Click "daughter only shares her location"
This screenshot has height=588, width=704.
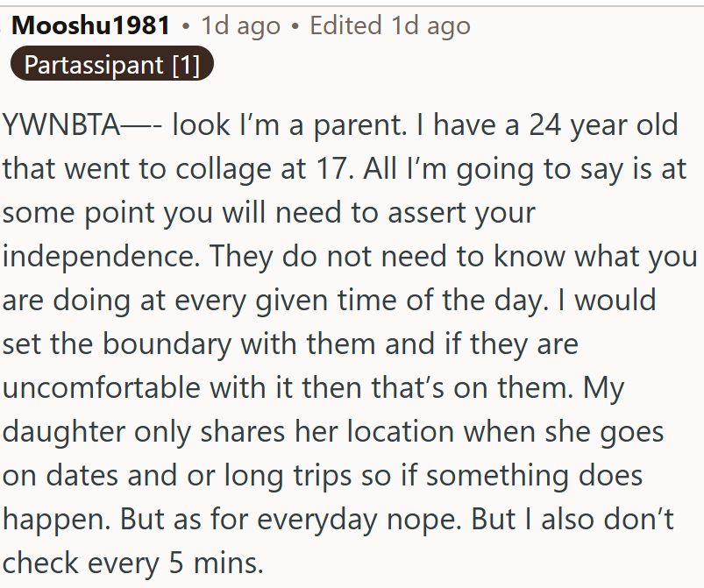[x=229, y=432]
